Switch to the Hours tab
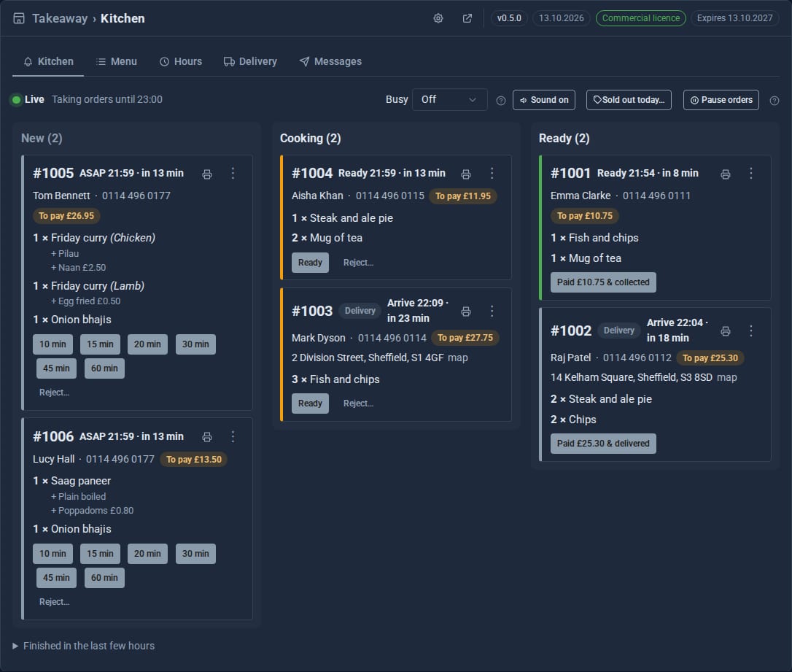This screenshot has height=672, width=792. click(x=181, y=61)
